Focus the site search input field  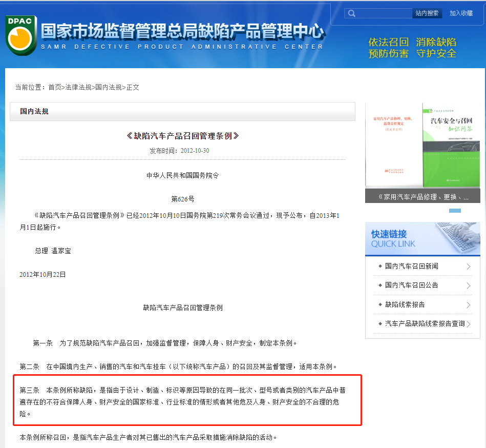tap(384, 13)
